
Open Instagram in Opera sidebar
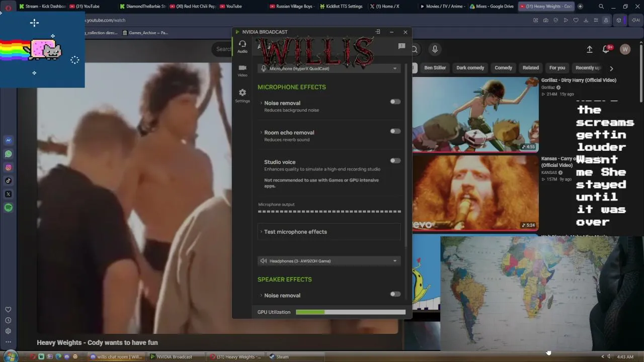8,167
